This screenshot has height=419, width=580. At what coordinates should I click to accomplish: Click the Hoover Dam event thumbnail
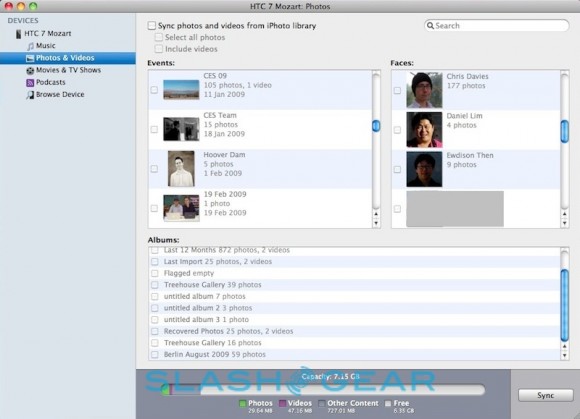181,169
